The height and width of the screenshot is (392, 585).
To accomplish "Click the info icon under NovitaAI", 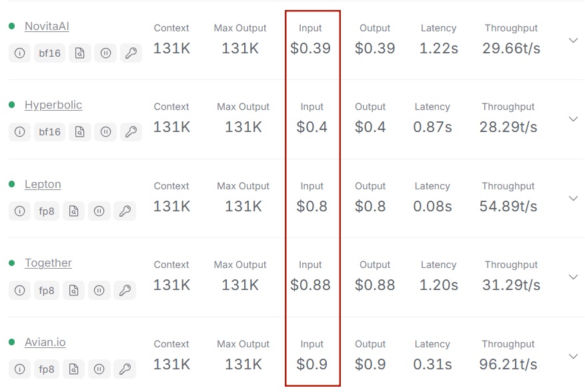I will pyautogui.click(x=19, y=53).
